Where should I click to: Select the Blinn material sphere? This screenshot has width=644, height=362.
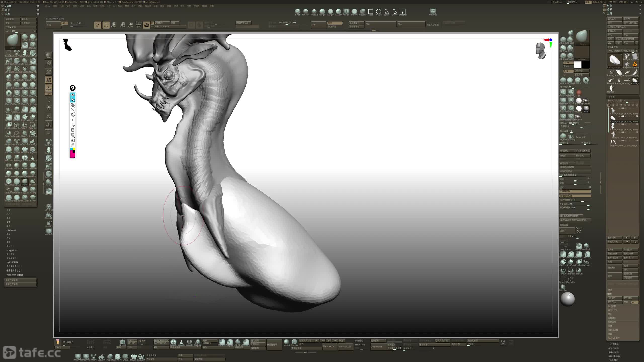coord(586,109)
